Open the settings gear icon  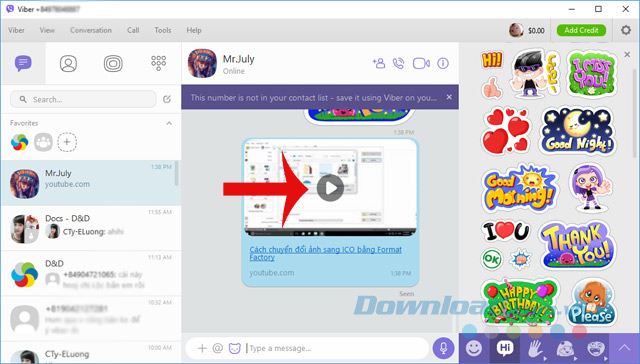pos(626,30)
